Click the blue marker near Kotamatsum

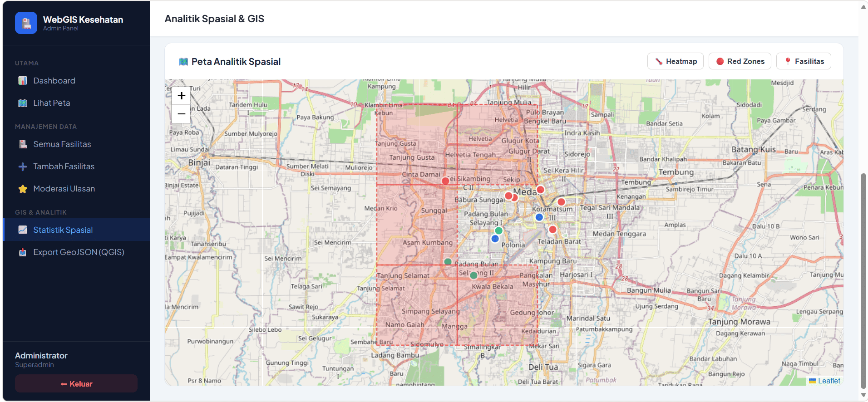coord(539,217)
